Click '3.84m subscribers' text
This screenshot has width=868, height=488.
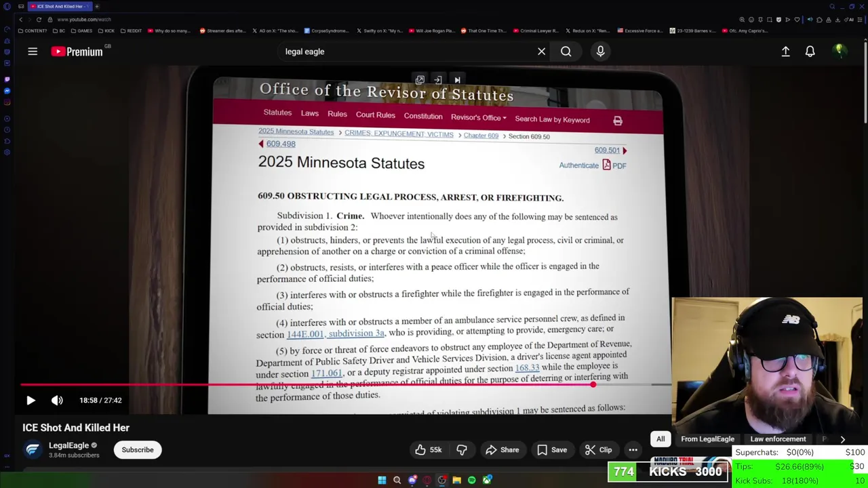click(x=74, y=455)
